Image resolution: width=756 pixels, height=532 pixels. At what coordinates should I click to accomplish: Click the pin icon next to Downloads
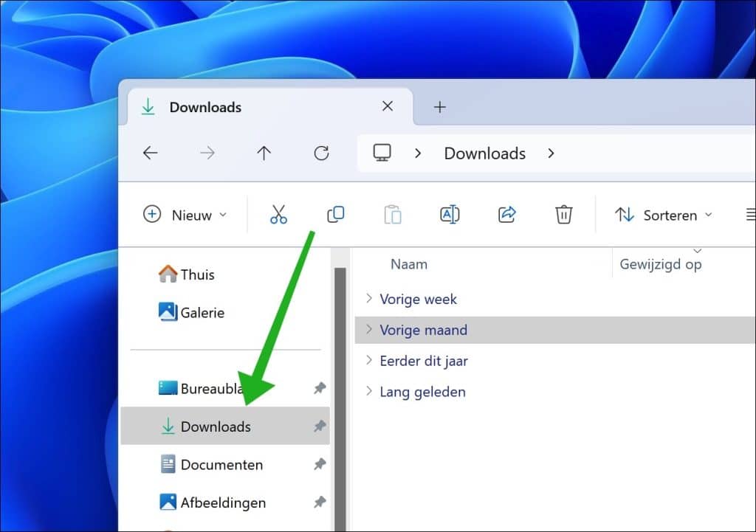320,426
